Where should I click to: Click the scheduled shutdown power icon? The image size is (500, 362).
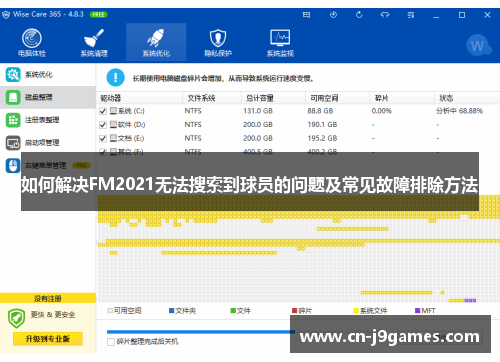(x=333, y=15)
